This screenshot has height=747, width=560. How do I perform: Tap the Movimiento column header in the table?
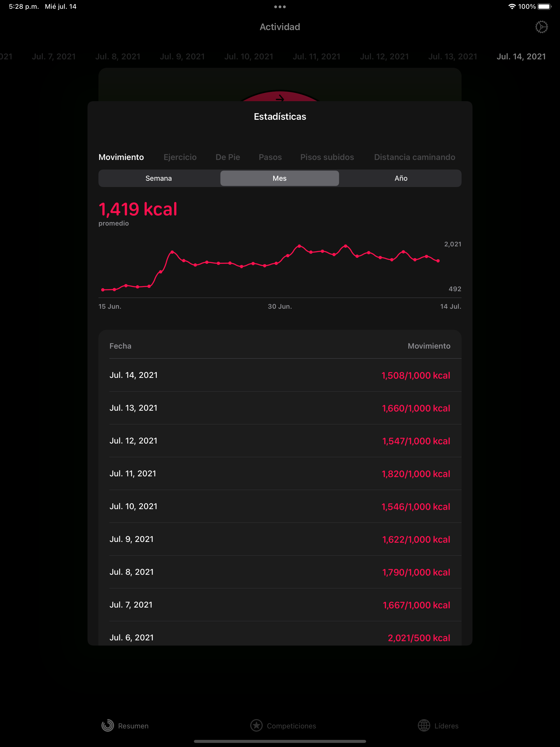coord(429,346)
